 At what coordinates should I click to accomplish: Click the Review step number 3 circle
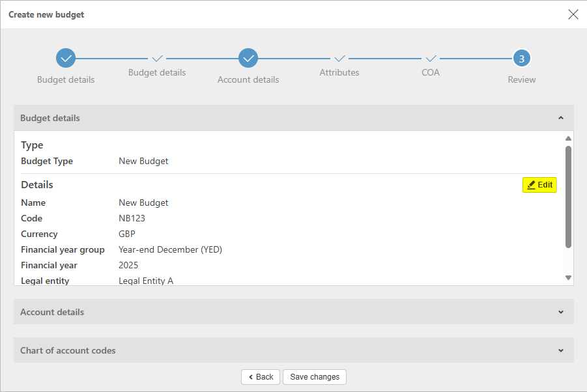(521, 59)
